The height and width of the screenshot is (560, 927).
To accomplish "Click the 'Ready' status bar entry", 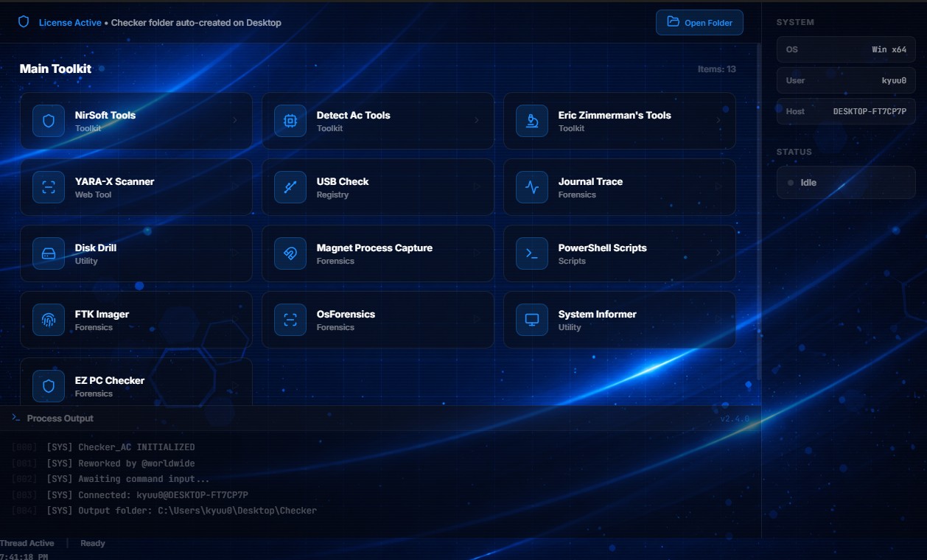I will 93,543.
